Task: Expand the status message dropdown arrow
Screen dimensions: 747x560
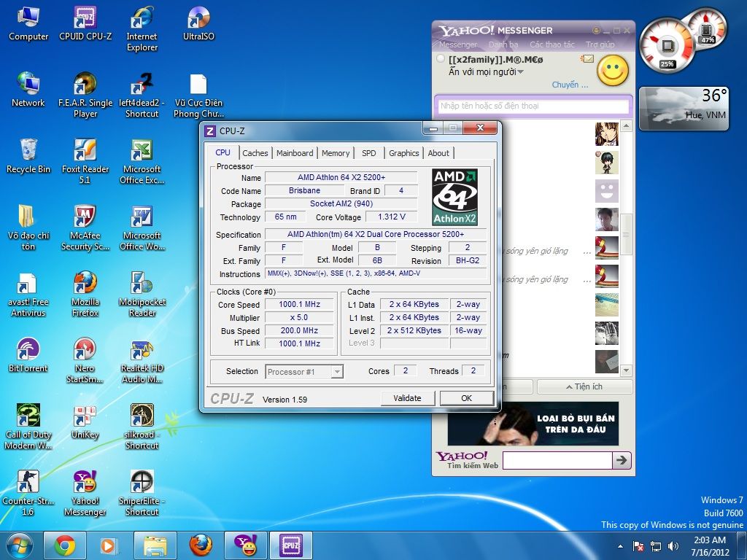Action: tap(520, 72)
